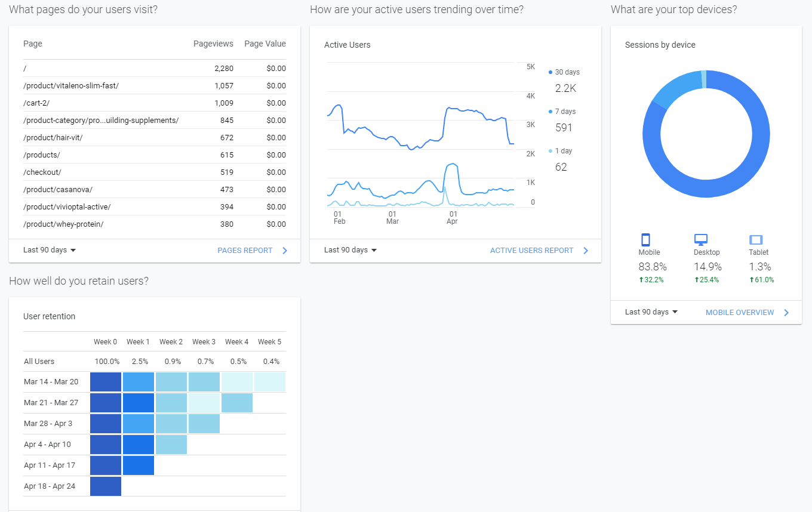Click the Mar 14 - Mar 20 cohort row
812x512 pixels.
[155, 382]
